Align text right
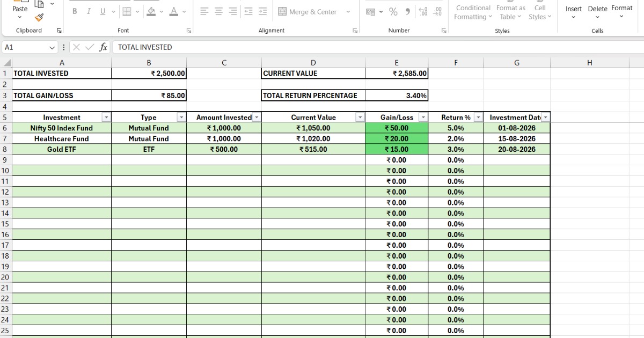Screen dimensions: 644x338 tap(233, 11)
